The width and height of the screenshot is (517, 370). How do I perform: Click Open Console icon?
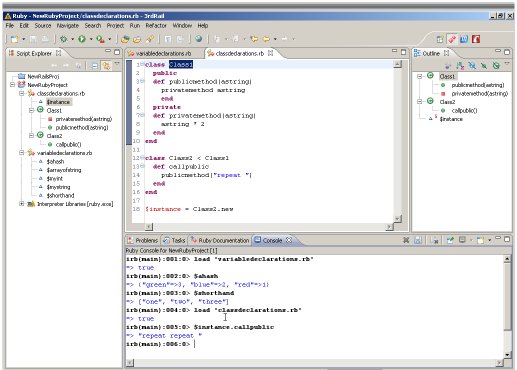[480, 240]
